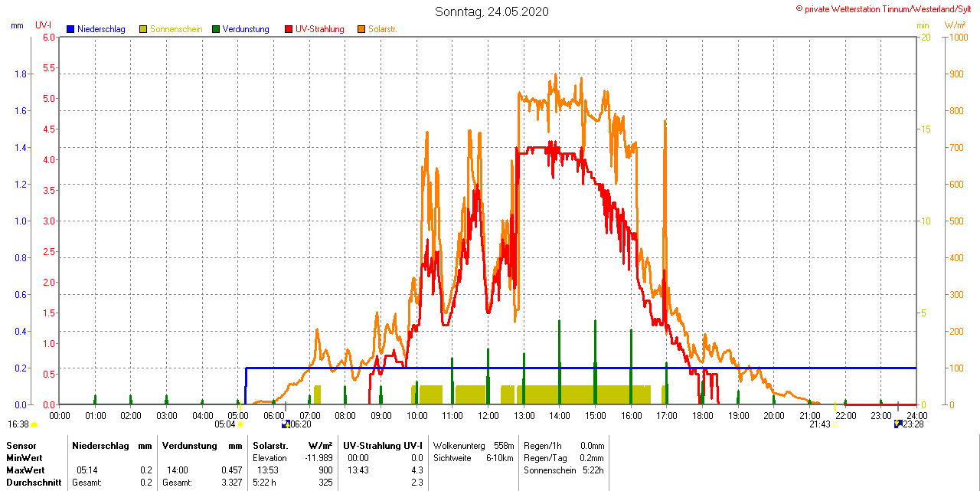Click the yellow 15 min axis tick
This screenshot has height=491, width=980.
coord(926,129)
